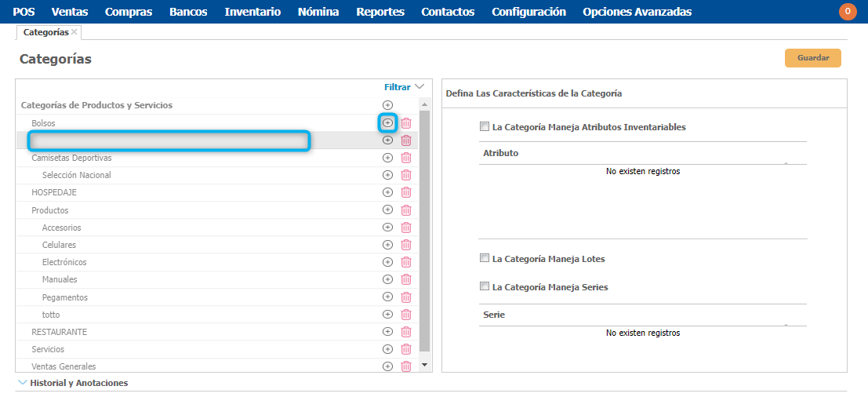The height and width of the screenshot is (397, 868).
Task: Delete the Servicios category
Action: click(406, 349)
